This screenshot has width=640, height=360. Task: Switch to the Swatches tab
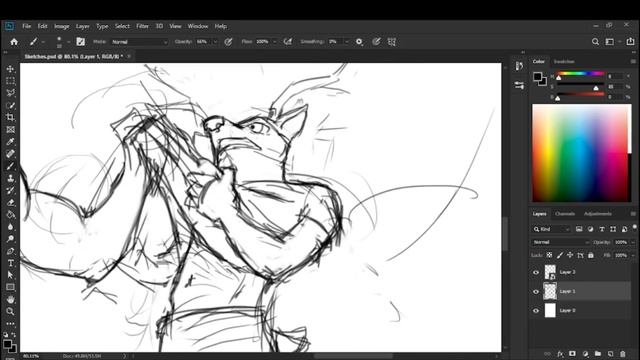click(564, 61)
